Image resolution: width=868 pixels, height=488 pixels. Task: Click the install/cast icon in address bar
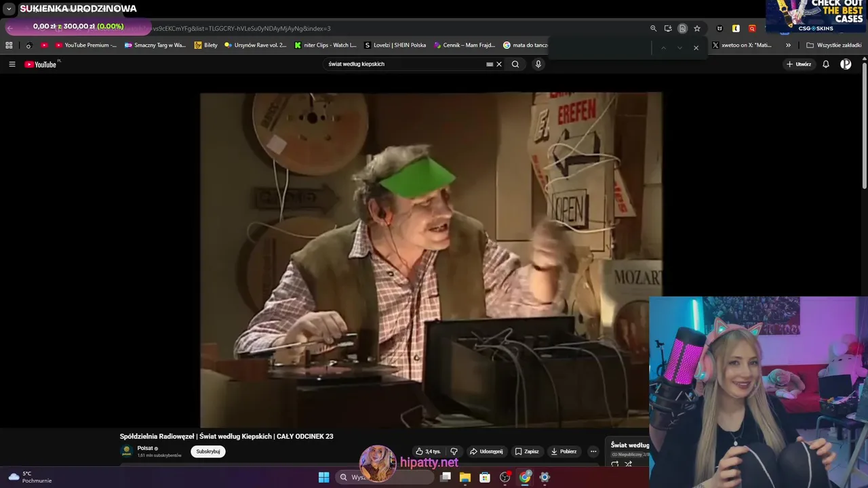coord(668,28)
